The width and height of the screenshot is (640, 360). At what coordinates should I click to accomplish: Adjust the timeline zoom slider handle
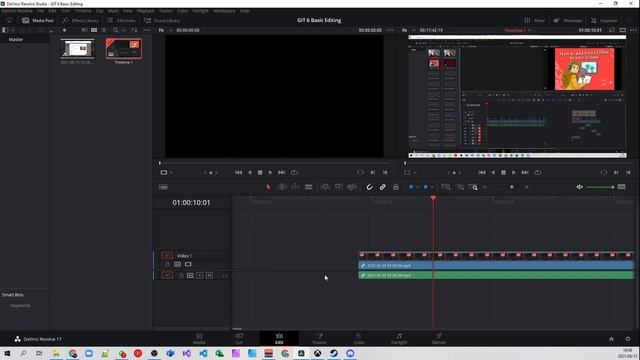tap(512, 187)
